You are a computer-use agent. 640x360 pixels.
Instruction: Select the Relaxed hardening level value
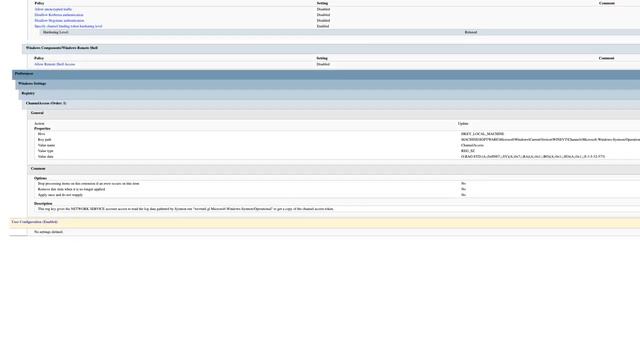click(x=471, y=32)
